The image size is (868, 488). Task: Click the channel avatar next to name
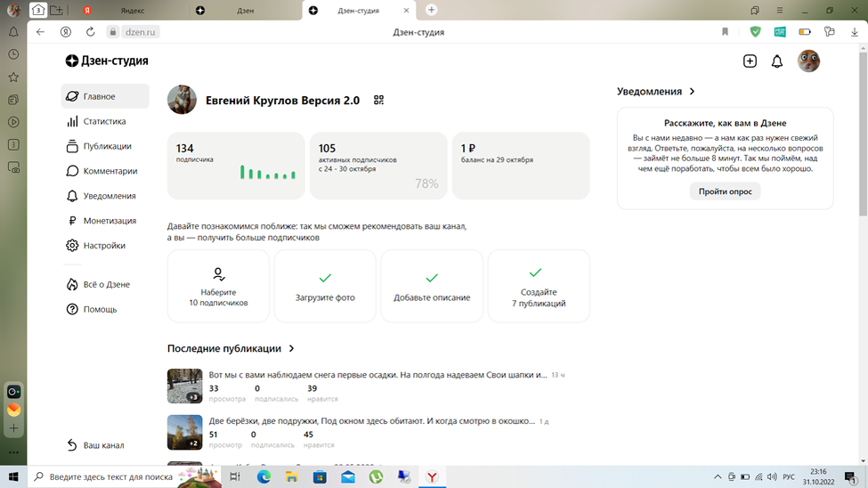click(x=183, y=101)
